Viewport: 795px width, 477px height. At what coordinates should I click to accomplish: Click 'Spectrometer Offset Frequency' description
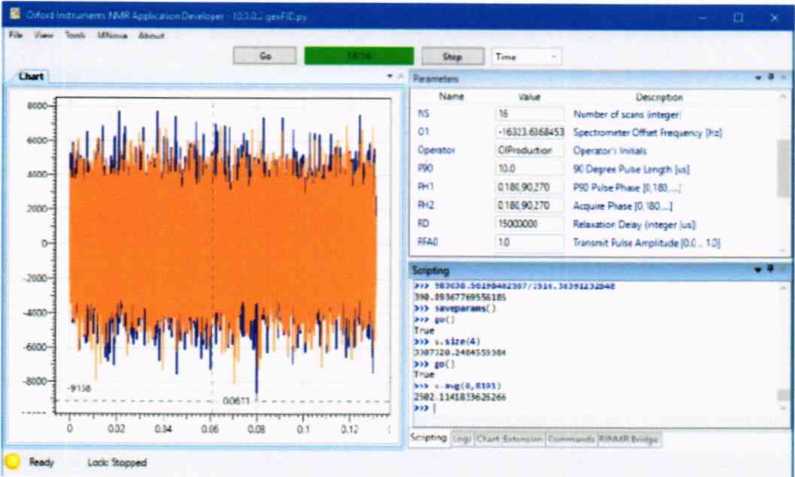(x=647, y=133)
